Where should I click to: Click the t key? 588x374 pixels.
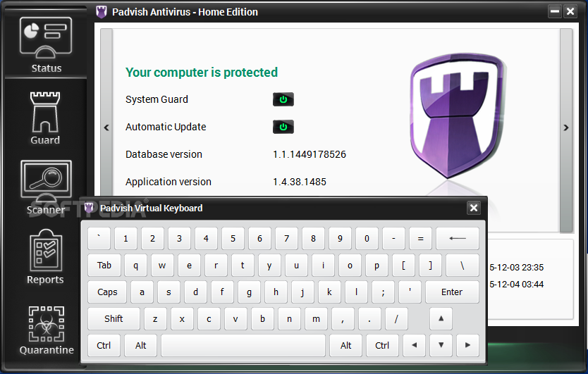pyautogui.click(x=243, y=266)
